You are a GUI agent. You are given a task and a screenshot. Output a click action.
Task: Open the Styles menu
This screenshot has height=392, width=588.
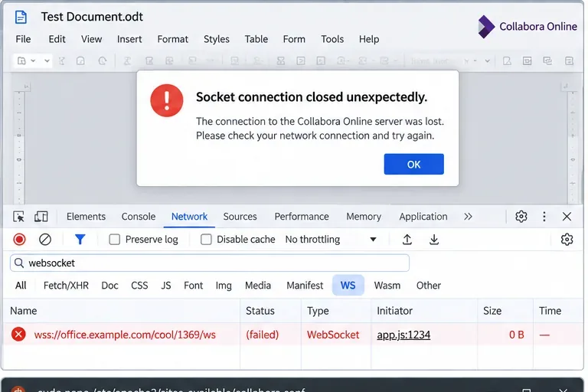click(217, 39)
